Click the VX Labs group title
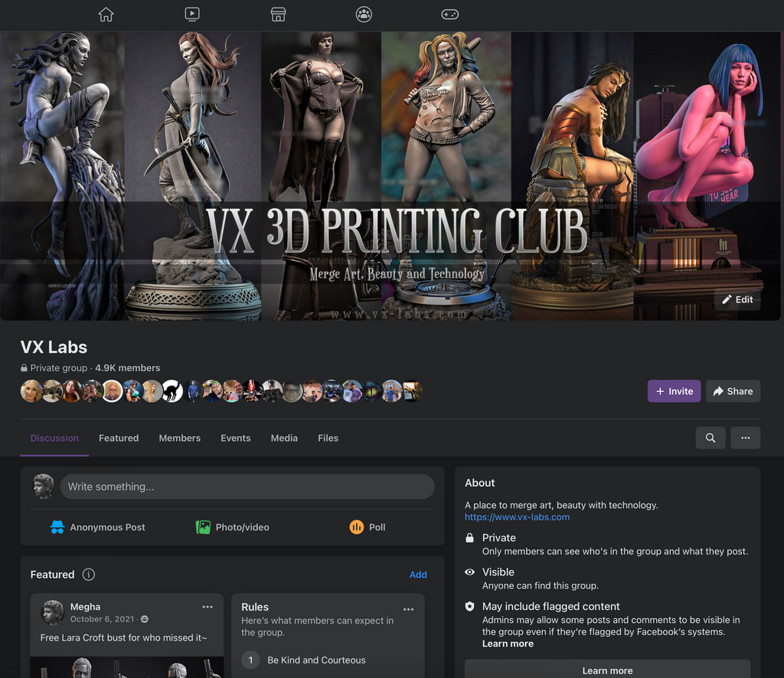The height and width of the screenshot is (678, 784). tap(54, 347)
